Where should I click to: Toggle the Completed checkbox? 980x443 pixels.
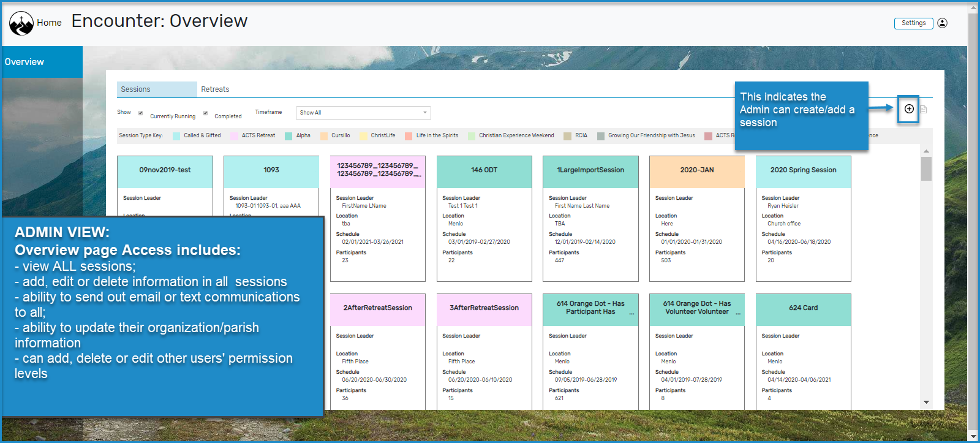click(206, 113)
